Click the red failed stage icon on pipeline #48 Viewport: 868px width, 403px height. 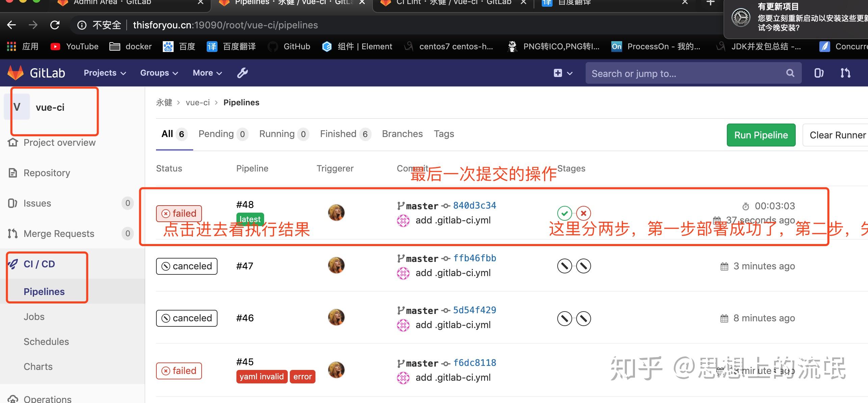pos(584,213)
